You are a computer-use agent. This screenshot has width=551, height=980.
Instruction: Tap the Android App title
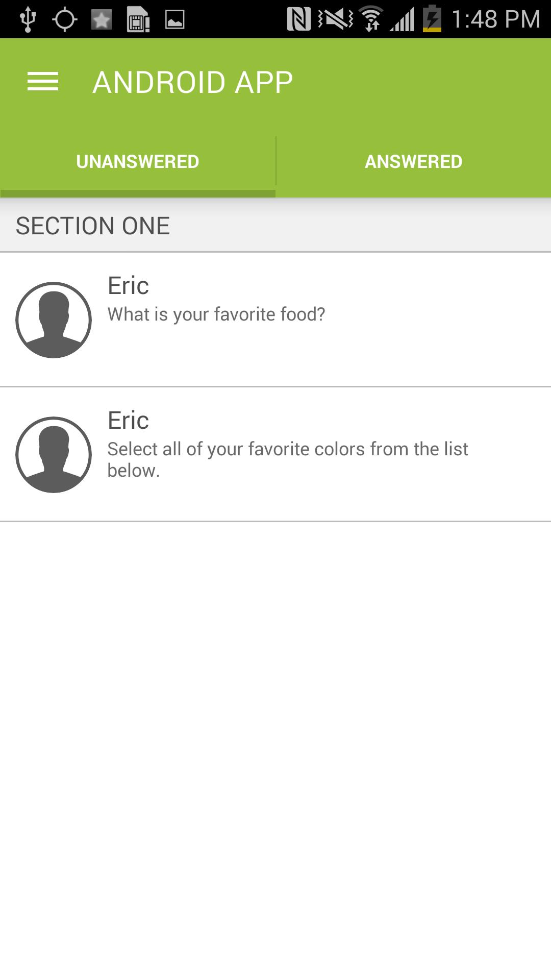[x=193, y=82]
